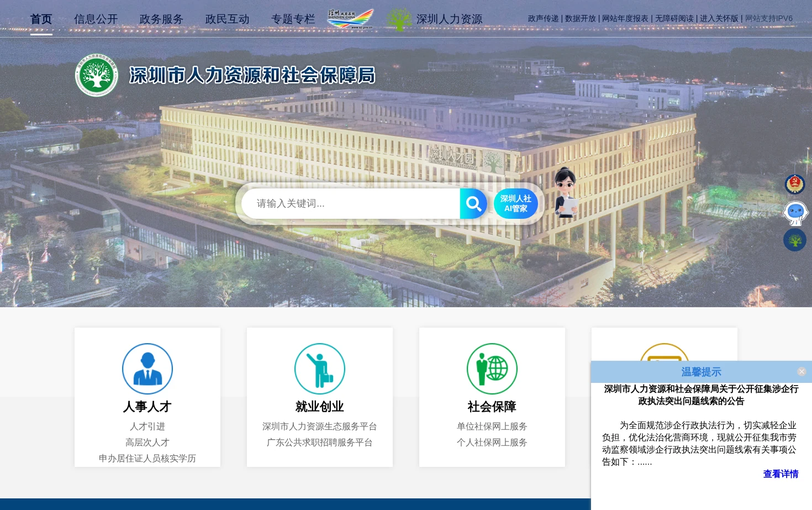Open the 人才引进 link
812x510 pixels.
click(x=147, y=427)
